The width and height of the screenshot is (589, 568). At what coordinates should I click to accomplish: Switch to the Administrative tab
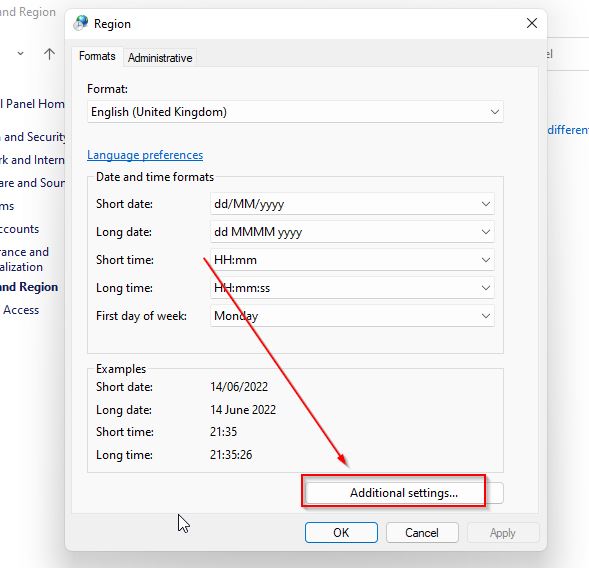point(160,58)
